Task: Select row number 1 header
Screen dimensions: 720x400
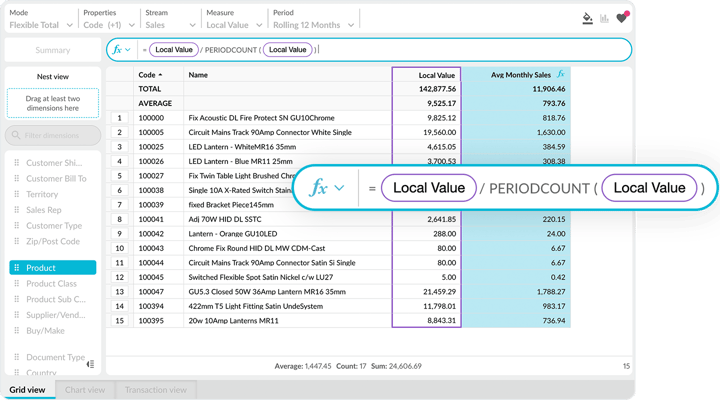Action: (x=119, y=118)
